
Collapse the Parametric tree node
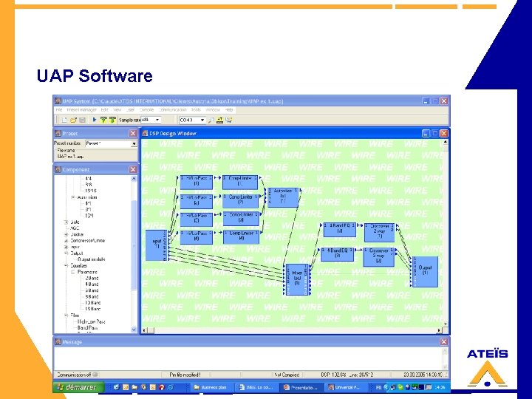(x=72, y=272)
